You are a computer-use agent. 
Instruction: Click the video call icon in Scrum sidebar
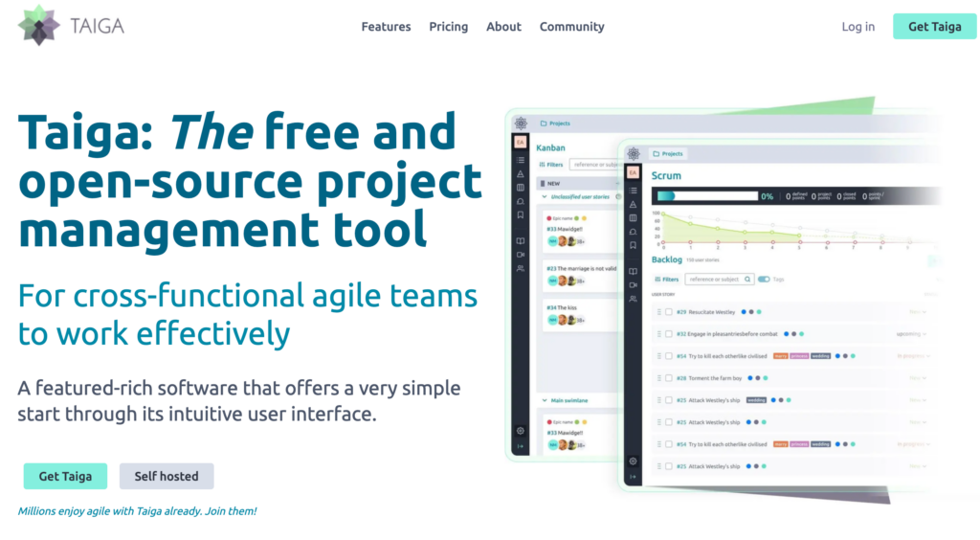pyautogui.click(x=633, y=285)
